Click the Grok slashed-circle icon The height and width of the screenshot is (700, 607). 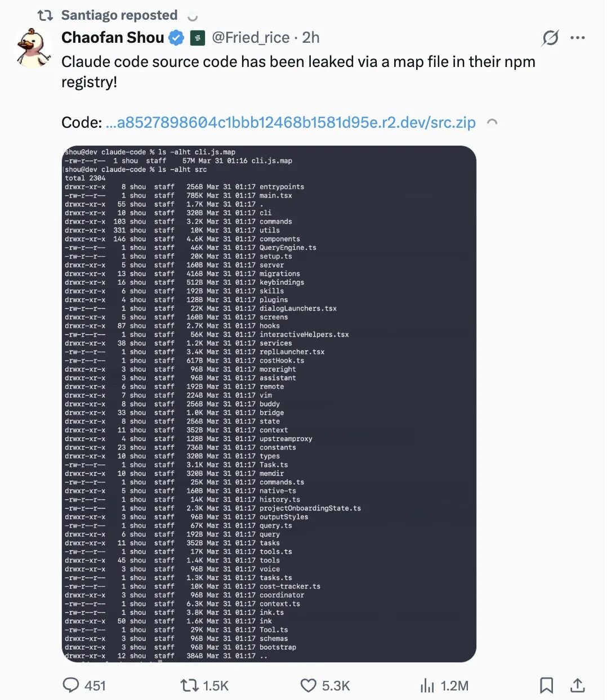click(x=550, y=38)
